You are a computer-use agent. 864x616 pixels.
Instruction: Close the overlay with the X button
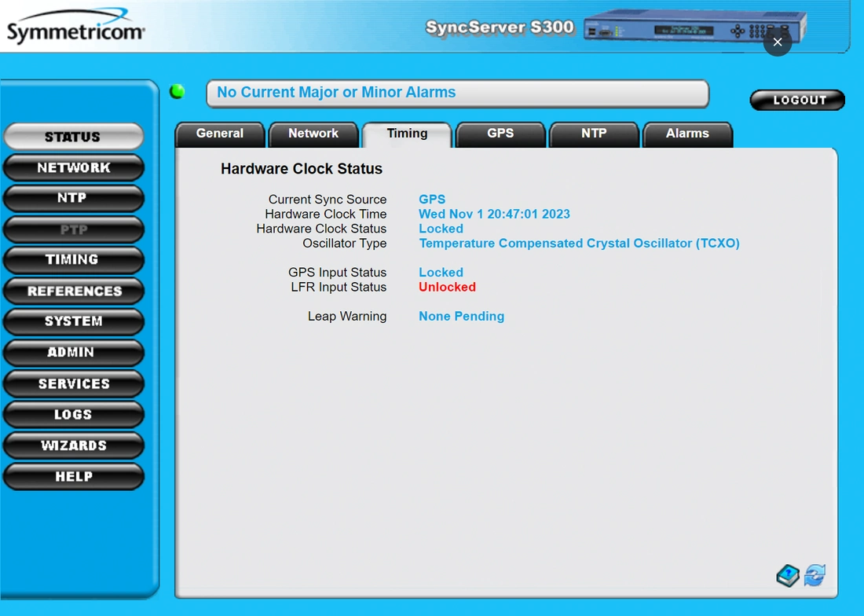778,42
